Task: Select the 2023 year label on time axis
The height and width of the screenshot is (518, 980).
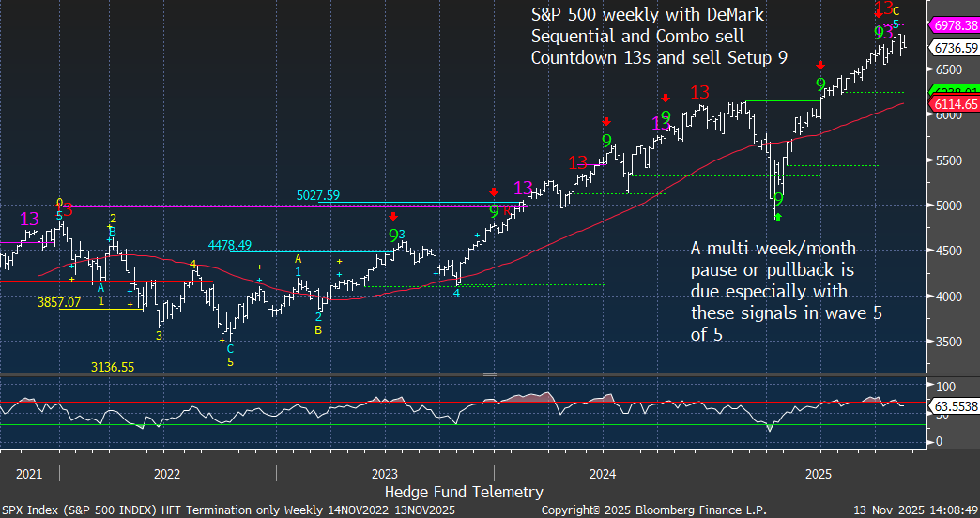Action: click(385, 474)
